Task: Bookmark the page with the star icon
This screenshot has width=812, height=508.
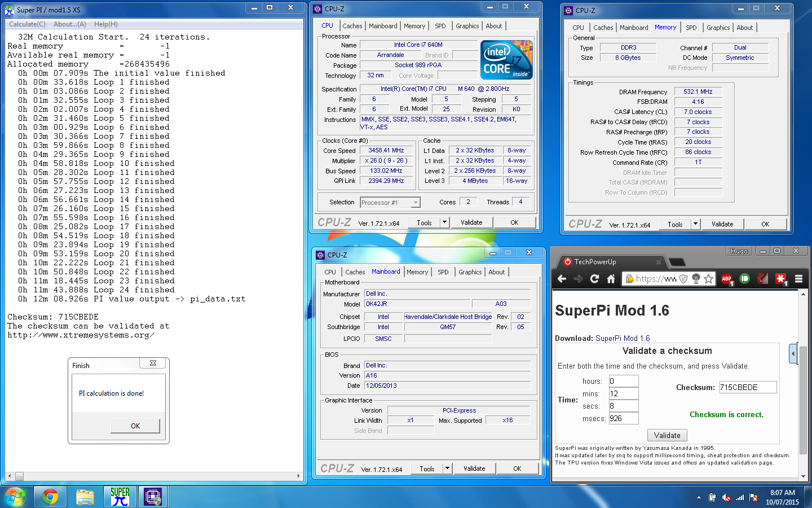Action: click(x=709, y=278)
